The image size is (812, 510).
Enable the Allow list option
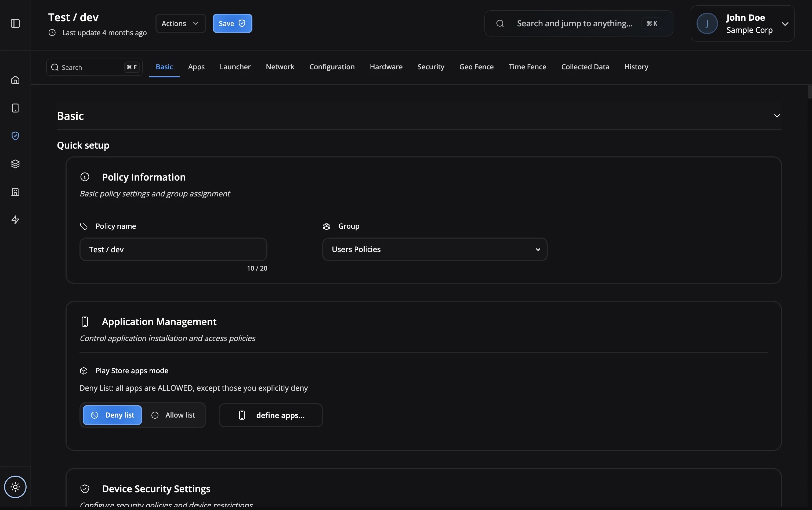(174, 415)
